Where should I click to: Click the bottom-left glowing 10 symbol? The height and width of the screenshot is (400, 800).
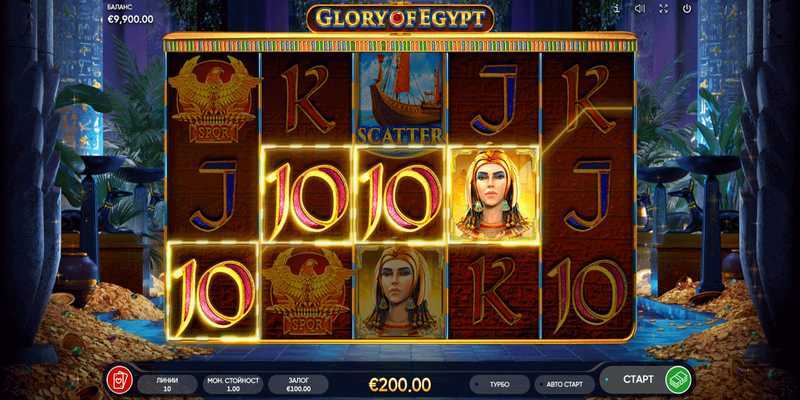[213, 291]
